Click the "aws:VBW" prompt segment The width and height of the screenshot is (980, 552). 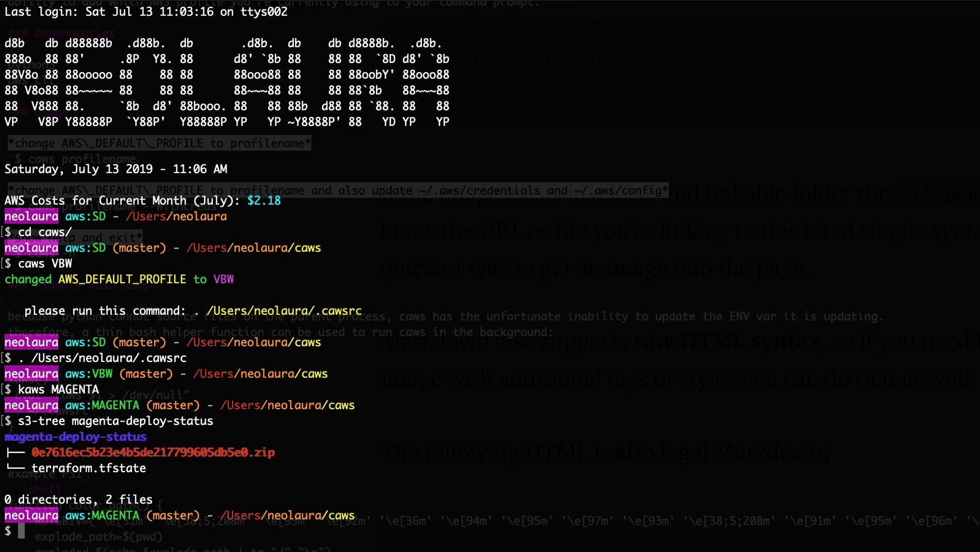89,374
